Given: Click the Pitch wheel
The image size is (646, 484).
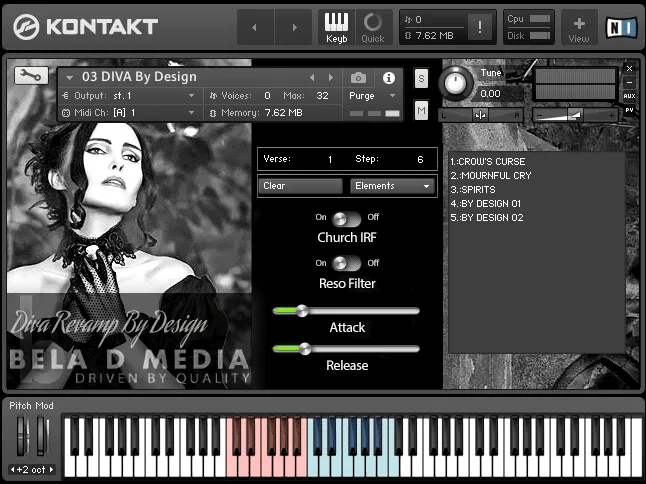Looking at the screenshot, I should click(22, 436).
